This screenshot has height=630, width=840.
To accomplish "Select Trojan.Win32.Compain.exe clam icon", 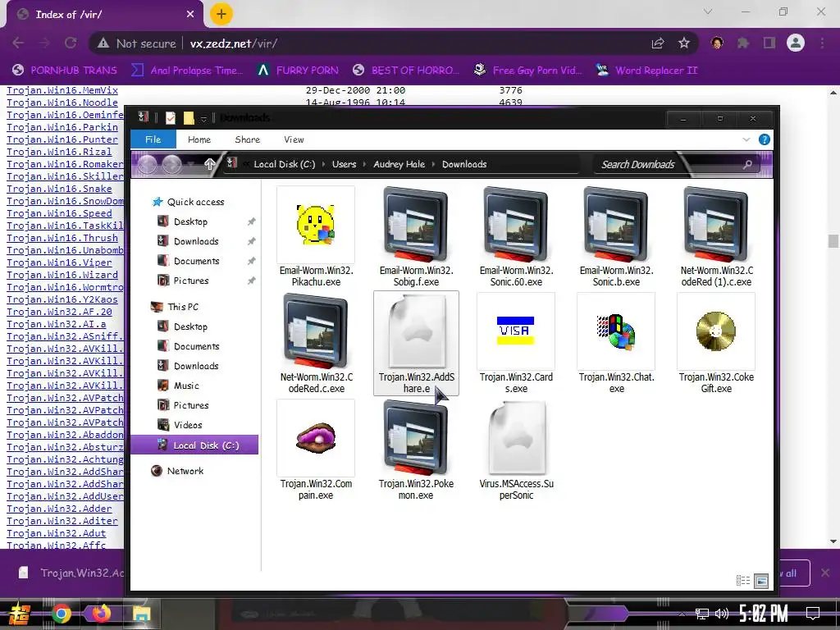I will tap(316, 438).
